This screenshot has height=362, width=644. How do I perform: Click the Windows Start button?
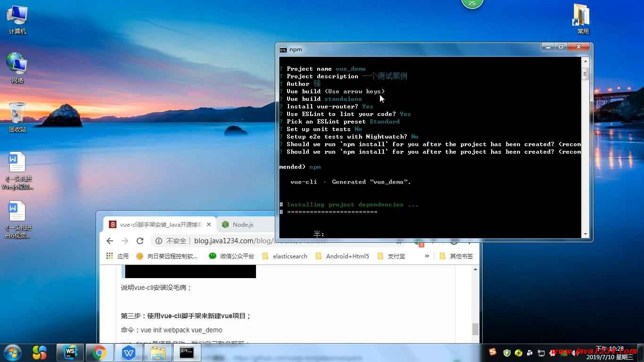point(12,353)
